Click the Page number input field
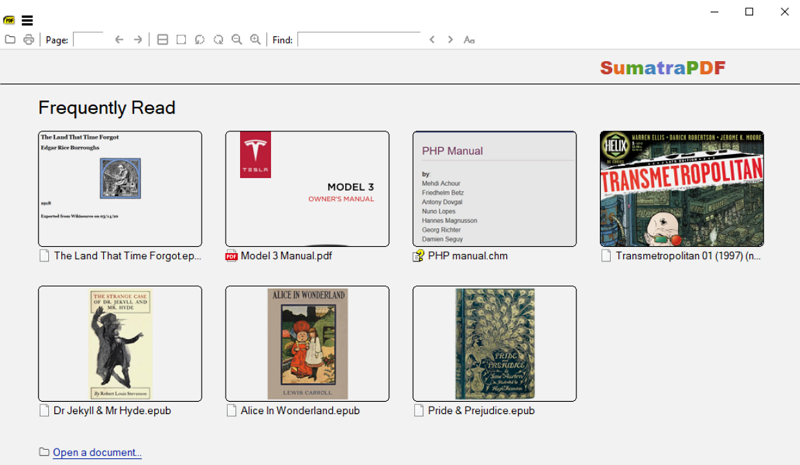 pos(88,40)
